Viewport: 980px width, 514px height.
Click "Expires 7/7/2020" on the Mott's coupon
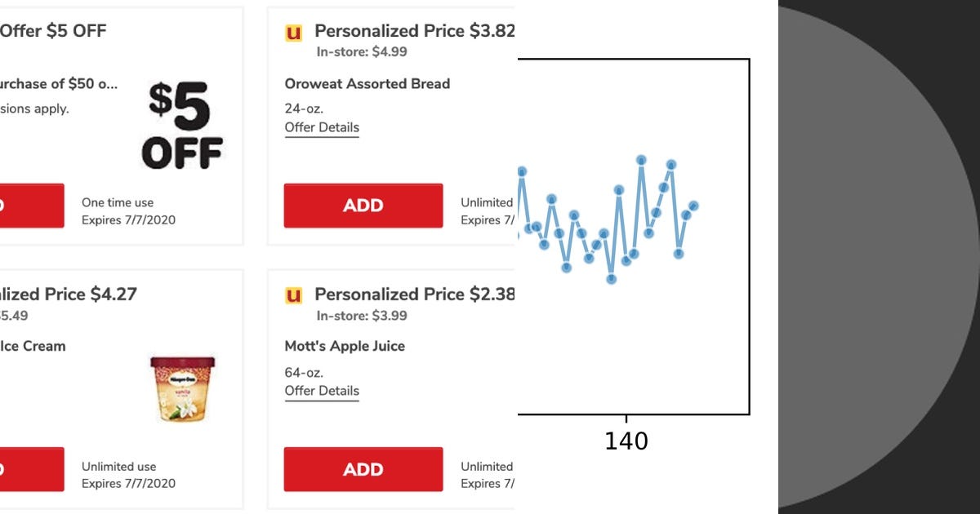(x=491, y=483)
